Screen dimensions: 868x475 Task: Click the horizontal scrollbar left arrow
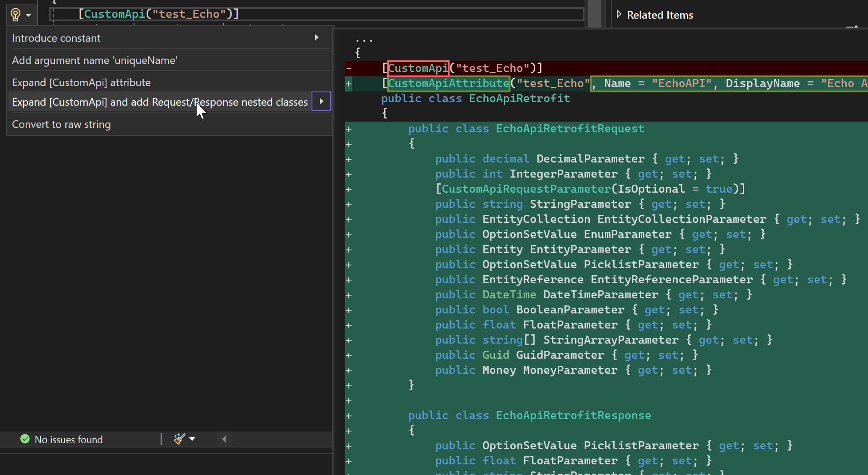point(225,439)
